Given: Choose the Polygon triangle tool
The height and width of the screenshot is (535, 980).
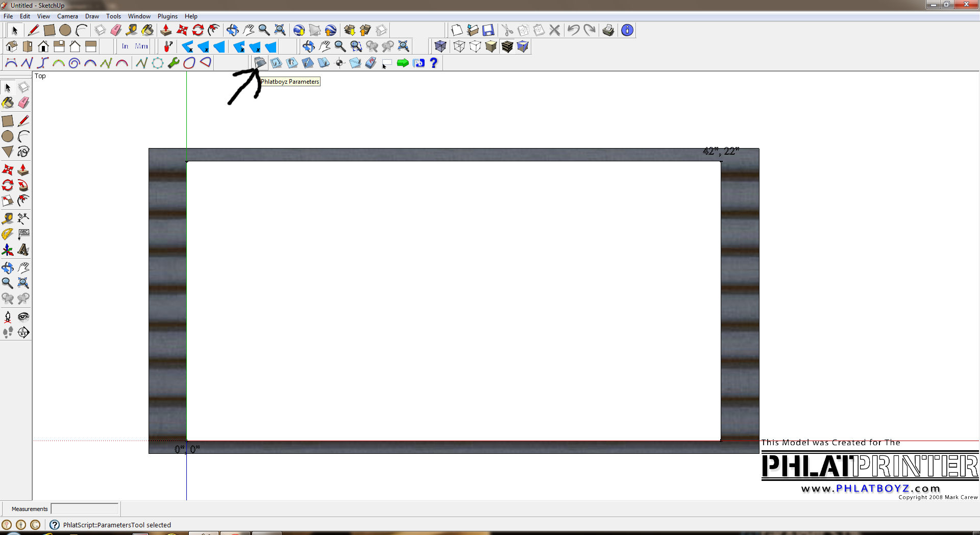Looking at the screenshot, I should coord(8,152).
